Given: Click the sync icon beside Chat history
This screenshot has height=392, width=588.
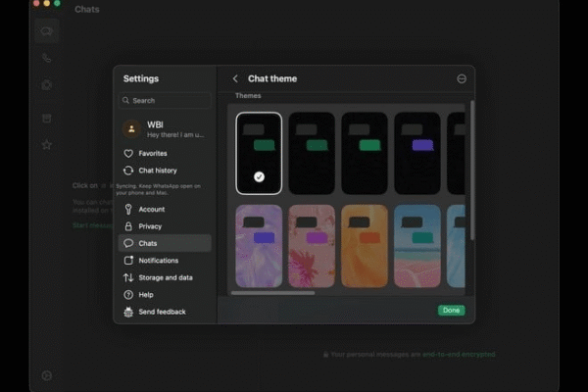Looking at the screenshot, I should (x=128, y=171).
